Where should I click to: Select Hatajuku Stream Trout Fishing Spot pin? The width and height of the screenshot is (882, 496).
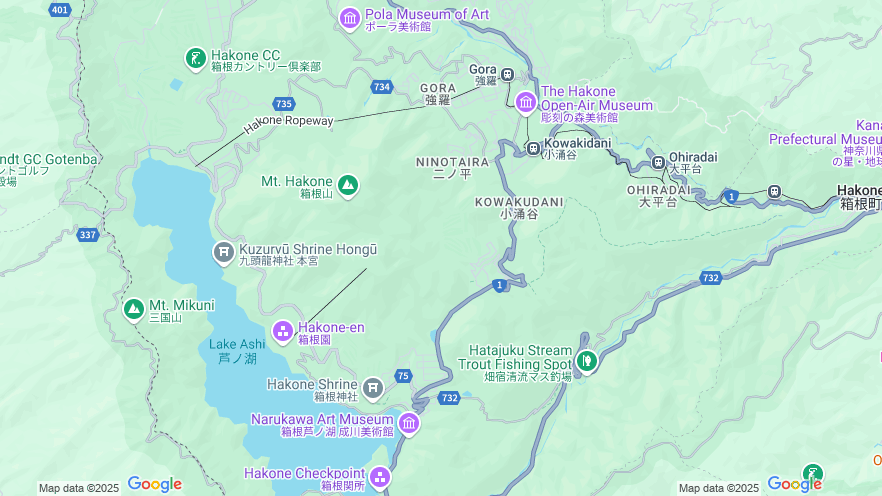pyautogui.click(x=587, y=360)
